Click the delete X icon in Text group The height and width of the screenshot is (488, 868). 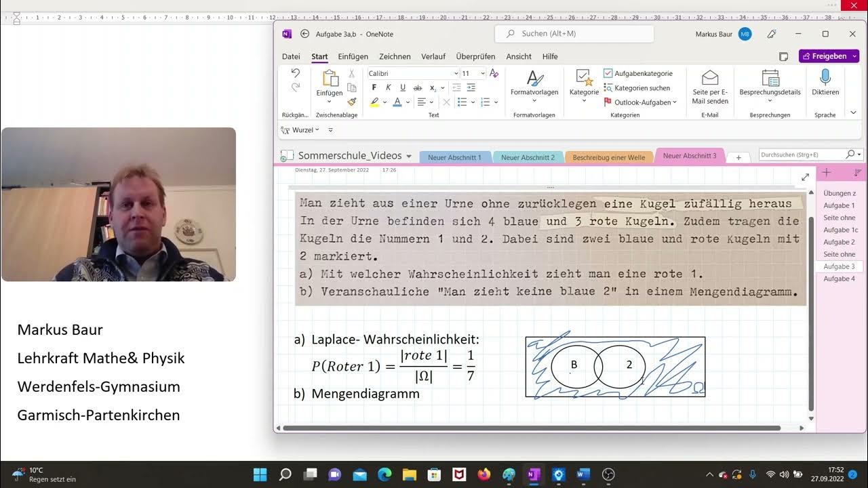pos(446,102)
